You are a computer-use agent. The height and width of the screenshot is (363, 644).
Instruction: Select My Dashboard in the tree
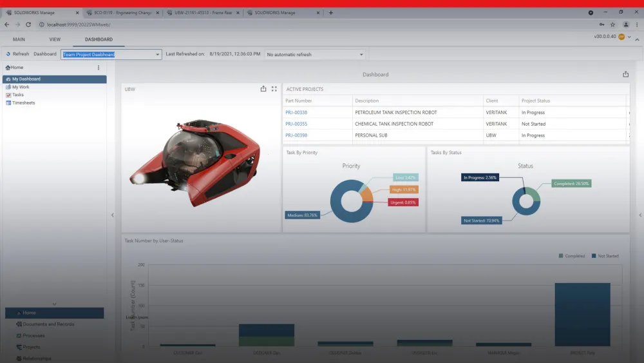click(x=55, y=79)
